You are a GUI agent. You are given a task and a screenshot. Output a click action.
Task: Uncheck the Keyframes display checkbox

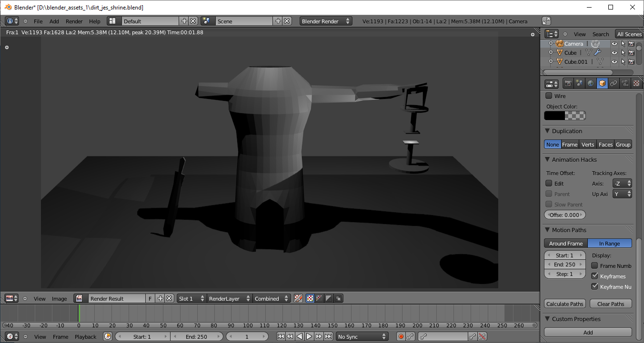click(594, 276)
